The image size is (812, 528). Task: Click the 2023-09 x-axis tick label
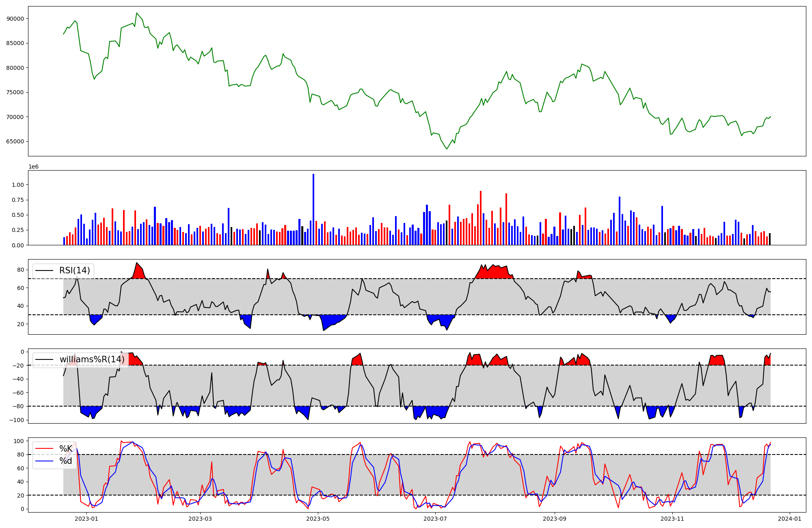pos(554,519)
